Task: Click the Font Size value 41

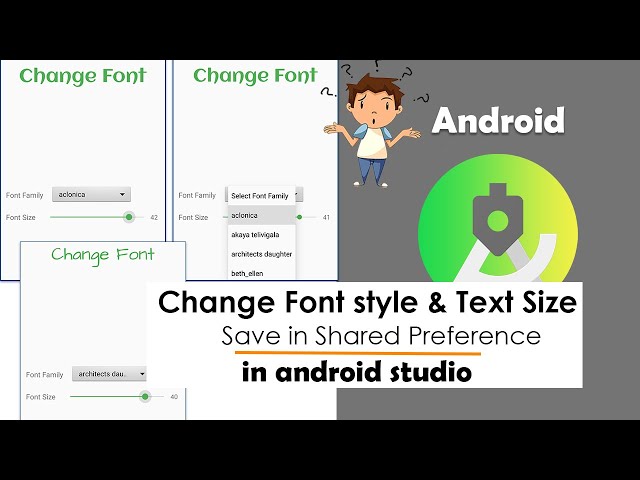Action: [326, 218]
